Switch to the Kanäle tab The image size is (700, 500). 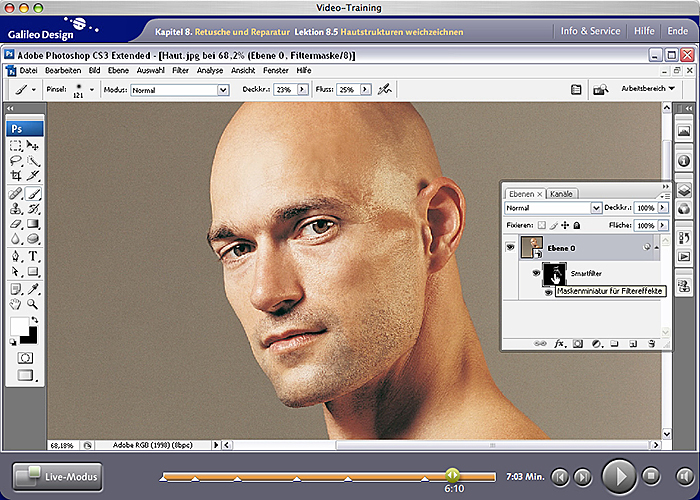coord(561,193)
